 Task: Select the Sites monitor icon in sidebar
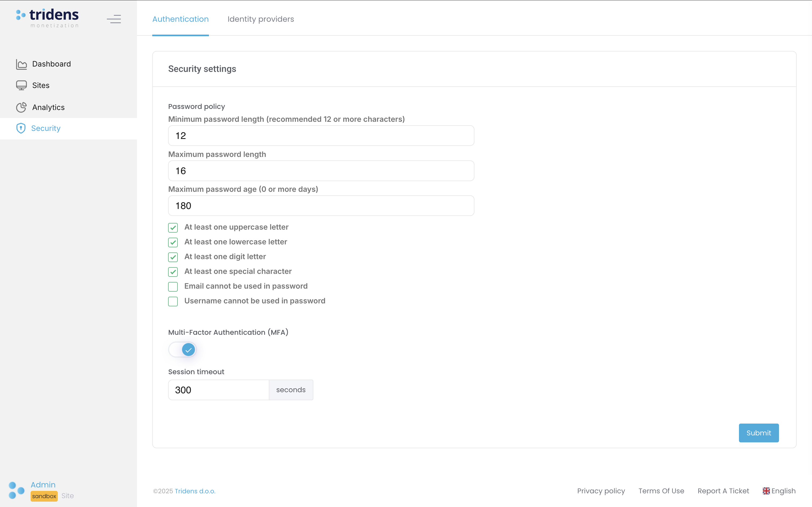(x=21, y=85)
